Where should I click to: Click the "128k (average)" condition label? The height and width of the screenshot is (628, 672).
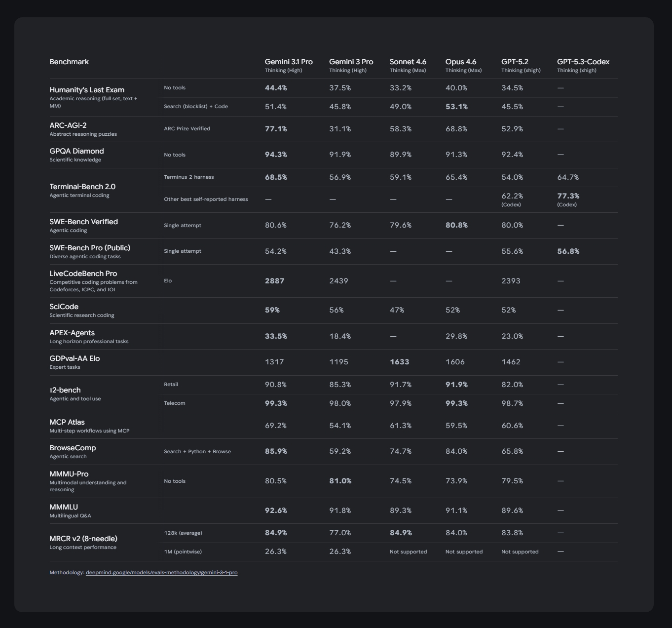pos(183,533)
